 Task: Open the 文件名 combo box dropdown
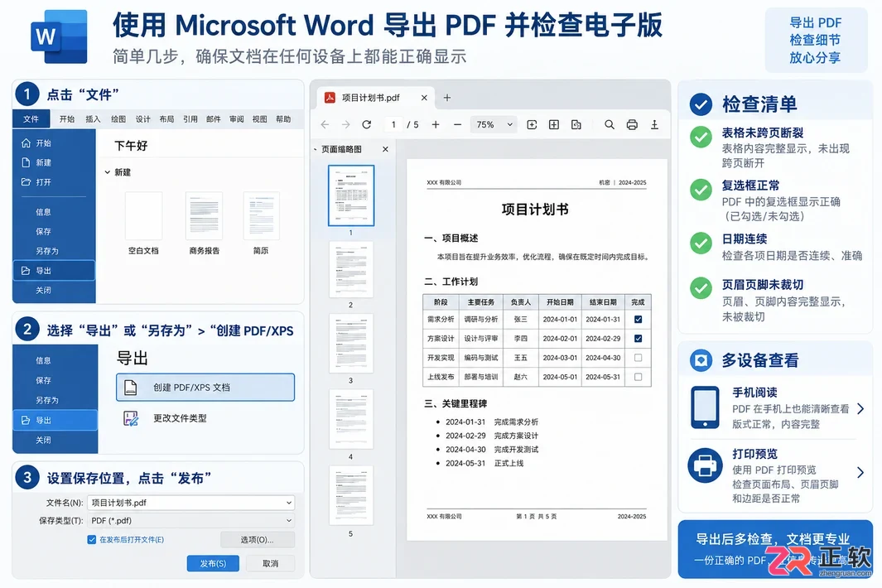288,503
